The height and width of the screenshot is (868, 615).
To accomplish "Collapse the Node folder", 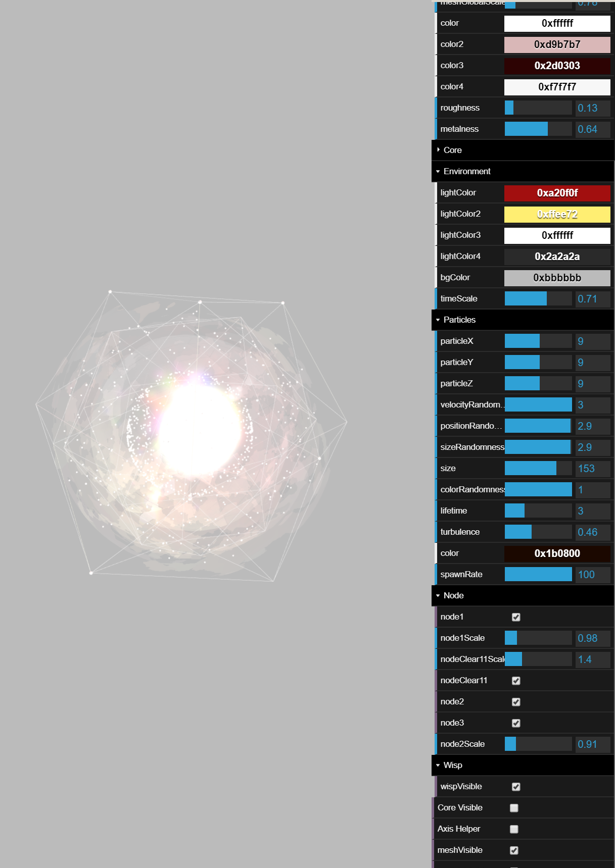I will [x=523, y=595].
